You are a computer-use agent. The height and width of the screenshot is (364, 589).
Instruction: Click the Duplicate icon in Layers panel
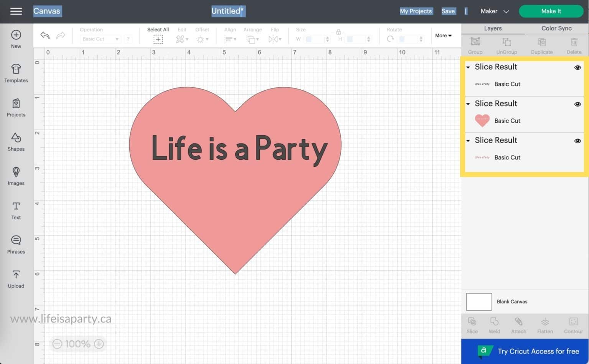tap(541, 45)
